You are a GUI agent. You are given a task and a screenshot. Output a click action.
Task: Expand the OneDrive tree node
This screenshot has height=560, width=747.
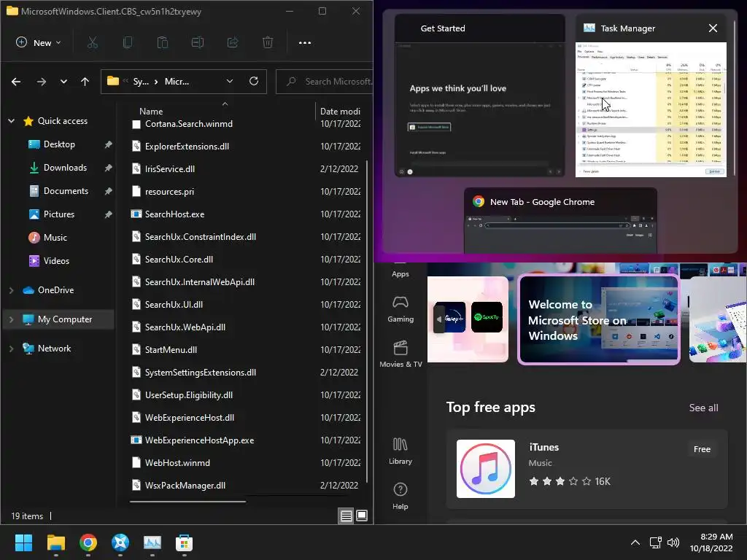pyautogui.click(x=12, y=290)
